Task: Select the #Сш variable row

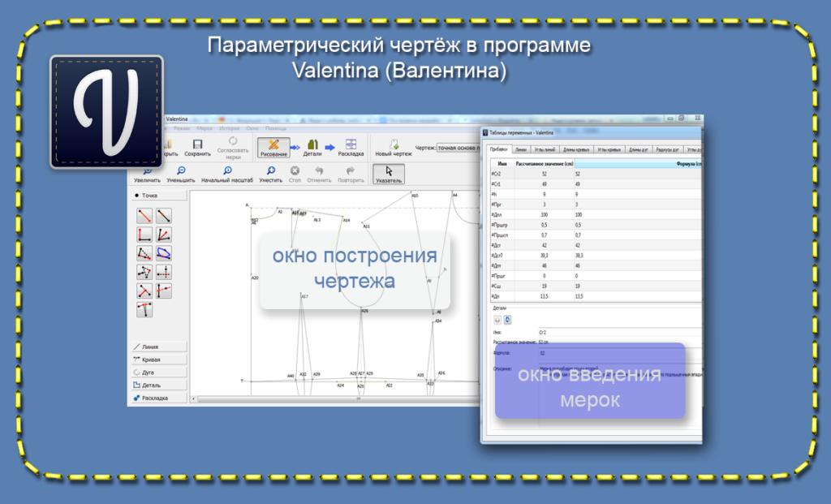Action: tap(596, 286)
